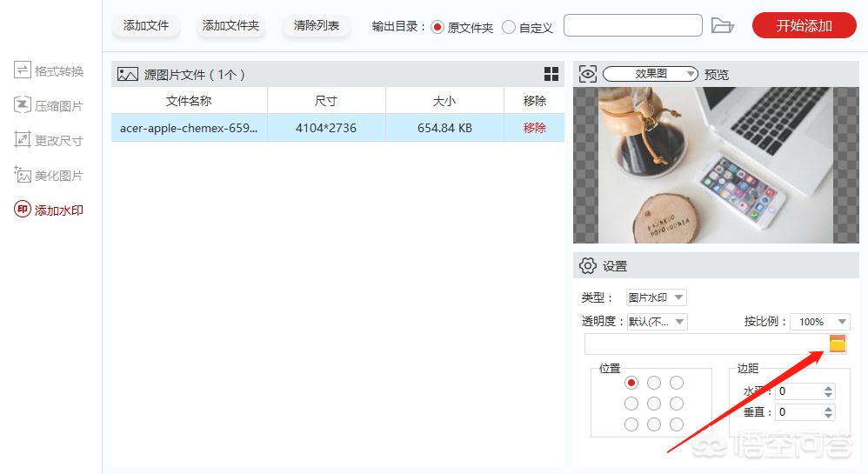Select center watermark position
The image size is (868, 474).
[654, 404]
